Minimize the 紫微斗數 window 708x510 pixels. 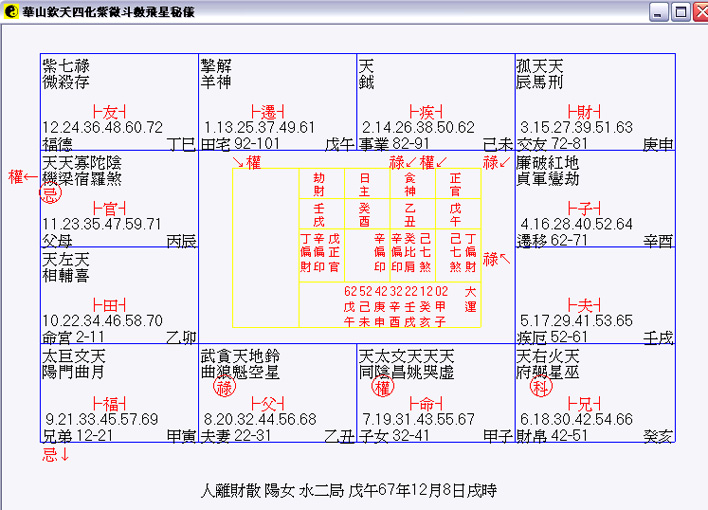658,12
